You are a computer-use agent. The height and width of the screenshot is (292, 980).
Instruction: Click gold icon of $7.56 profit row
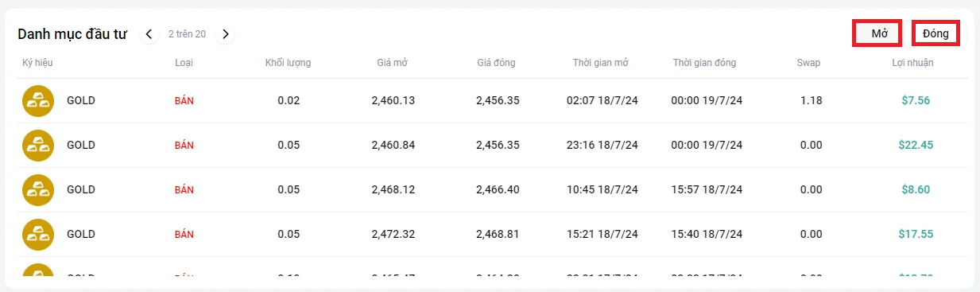pyautogui.click(x=37, y=101)
